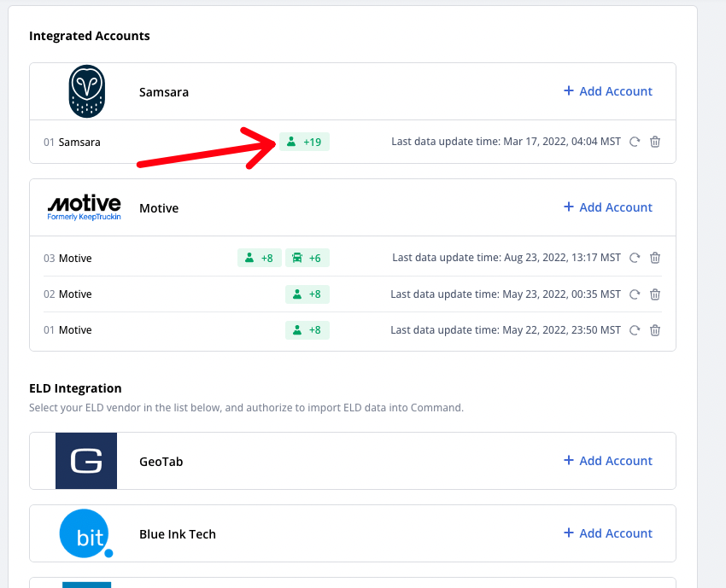Click the Select your ELD vendor description
726x588 pixels.
(x=246, y=408)
